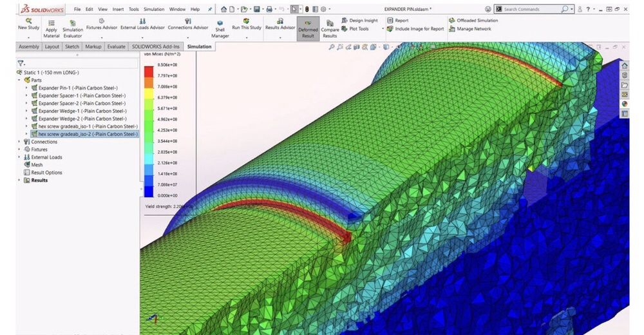Expand the External Loads node
Screen dimensions: 644x335
click(x=19, y=157)
